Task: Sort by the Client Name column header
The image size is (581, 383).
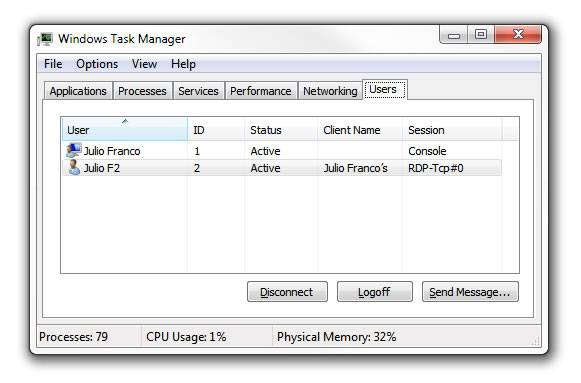Action: click(360, 129)
